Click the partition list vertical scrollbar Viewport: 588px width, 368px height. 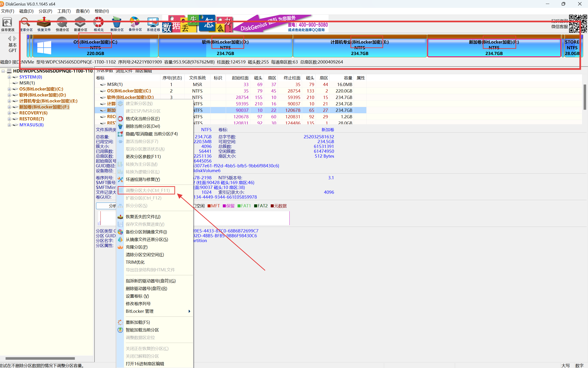(585, 97)
